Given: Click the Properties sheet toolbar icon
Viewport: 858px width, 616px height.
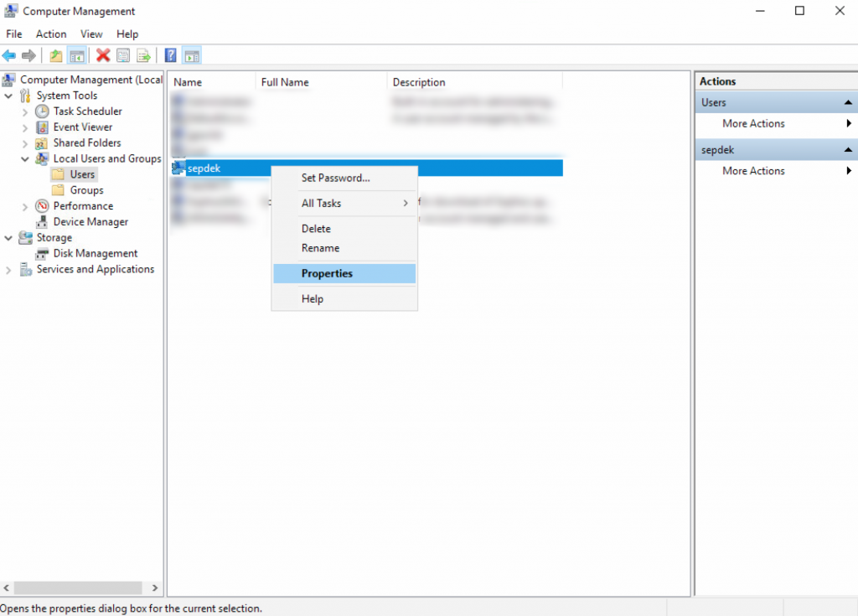Looking at the screenshot, I should [x=123, y=55].
